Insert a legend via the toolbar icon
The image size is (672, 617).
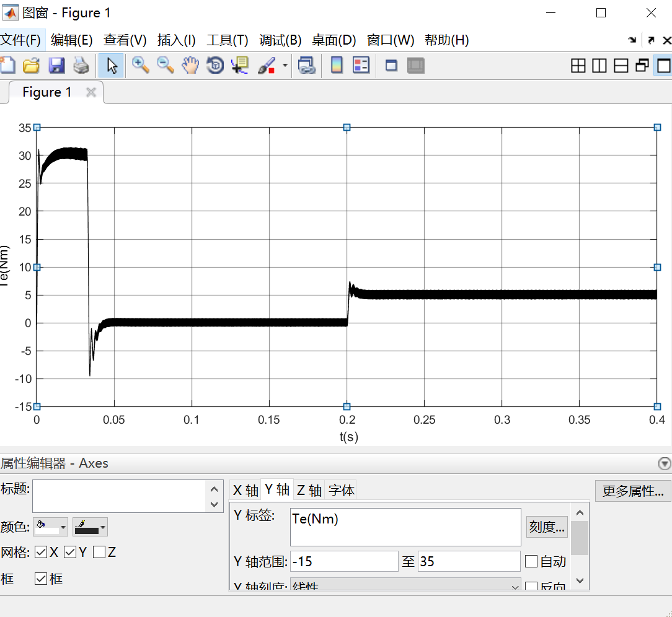[x=361, y=66]
